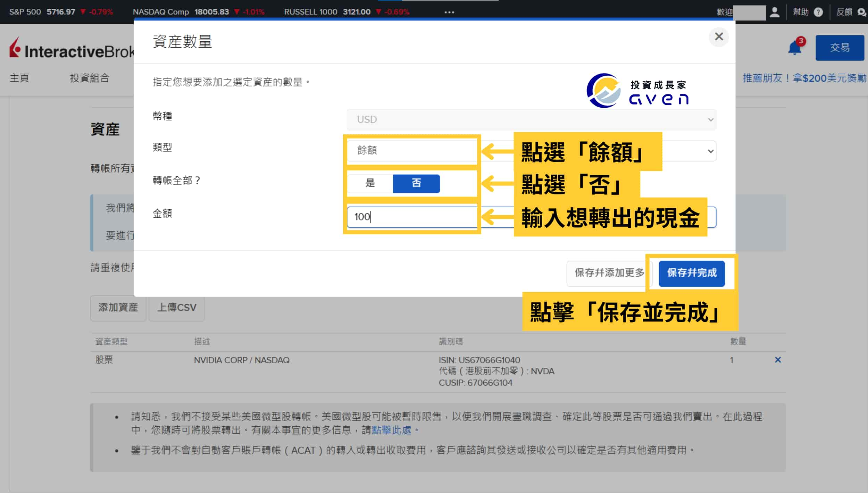Screen dimensions: 868x493
Task: Click the 識別碼 column header
Action: pyautogui.click(x=451, y=341)
